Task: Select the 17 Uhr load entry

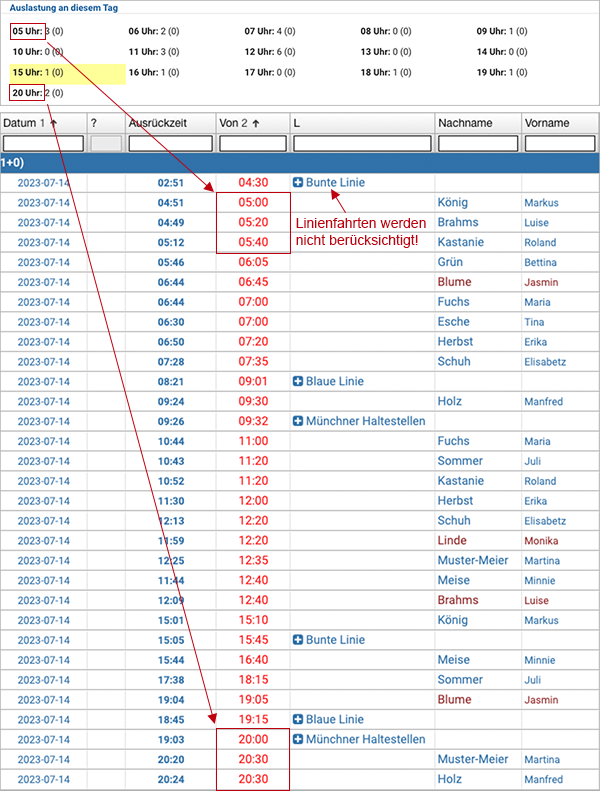Action: [x=270, y=73]
